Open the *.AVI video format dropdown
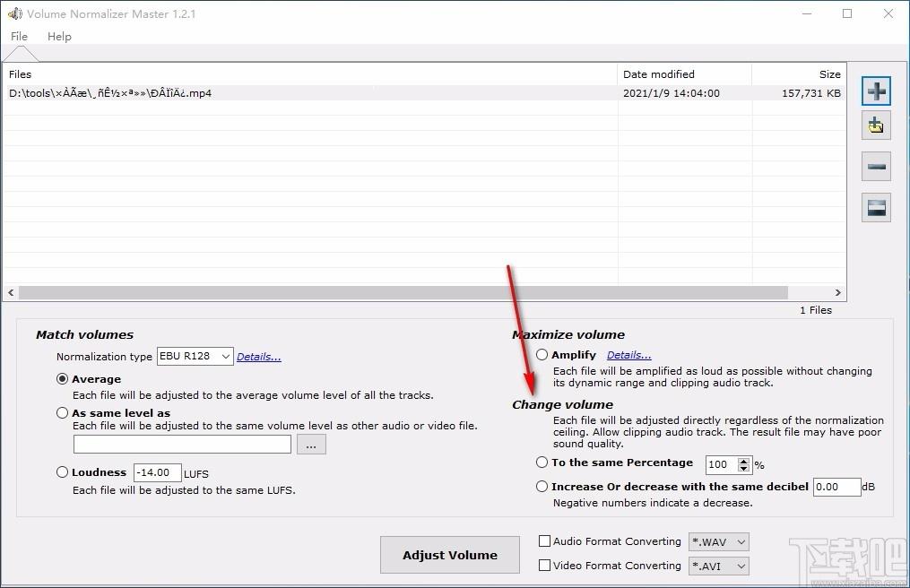Image resolution: width=910 pixels, height=588 pixels. tap(718, 566)
